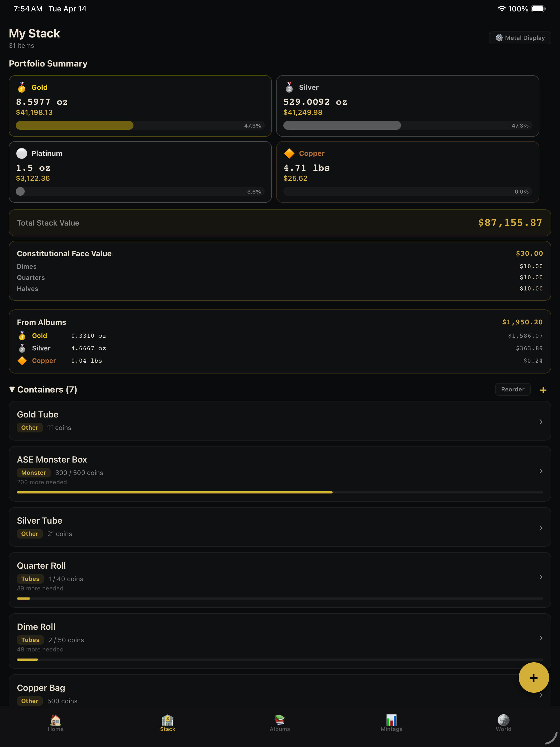
Task: Tap the Gold value $41,198.13
Action: 34,112
